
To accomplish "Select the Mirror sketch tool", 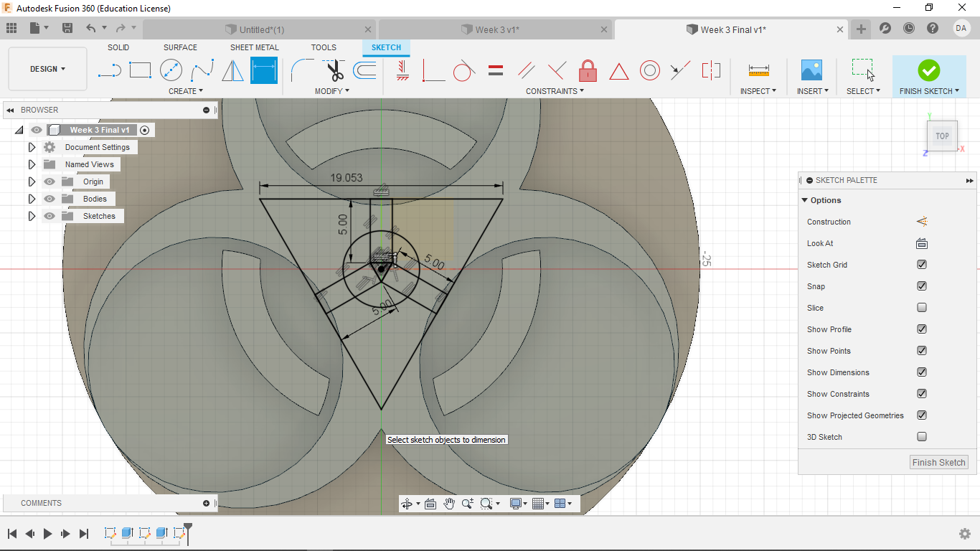I will pos(232,70).
